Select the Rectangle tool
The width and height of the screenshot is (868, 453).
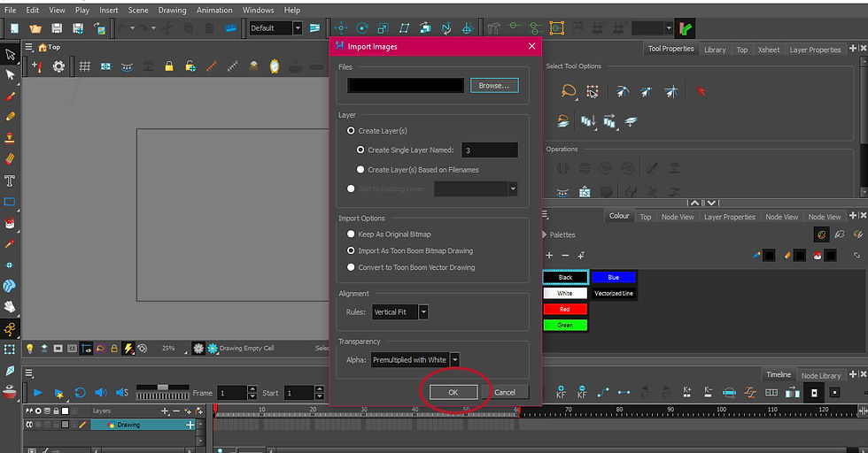(10, 202)
